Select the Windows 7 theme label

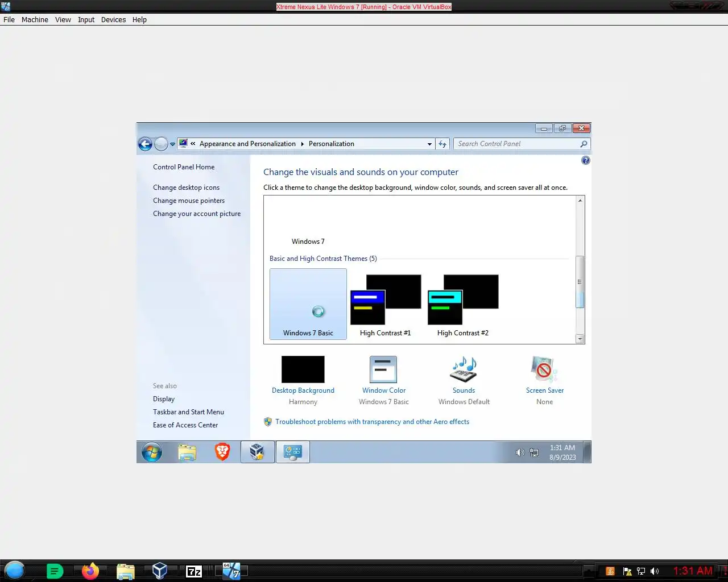[x=308, y=242]
